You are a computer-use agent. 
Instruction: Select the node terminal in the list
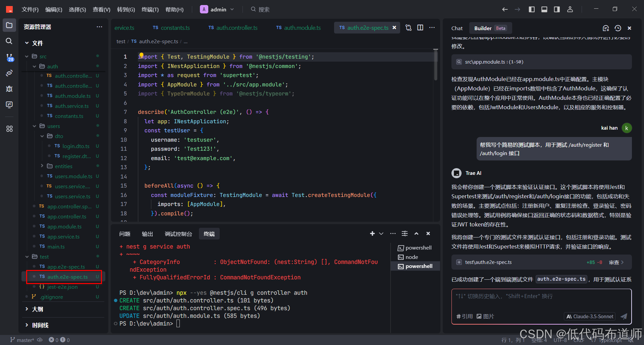click(x=415, y=257)
